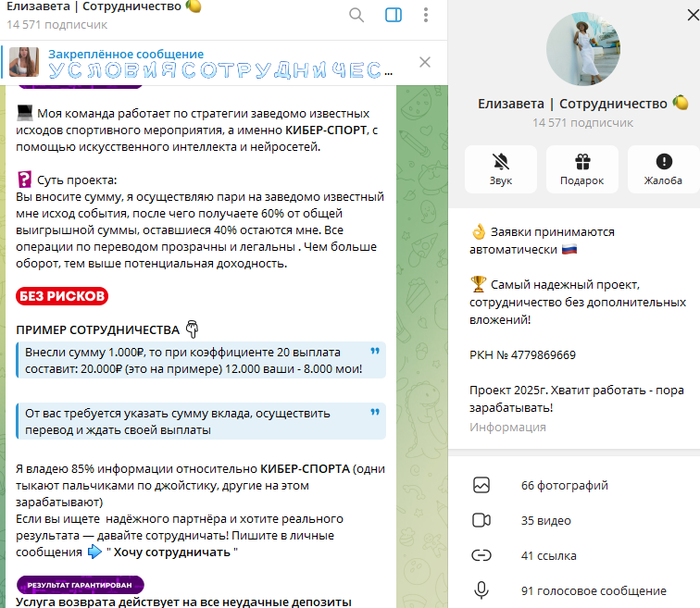Click the lemon emoji in info panel title

tap(681, 103)
